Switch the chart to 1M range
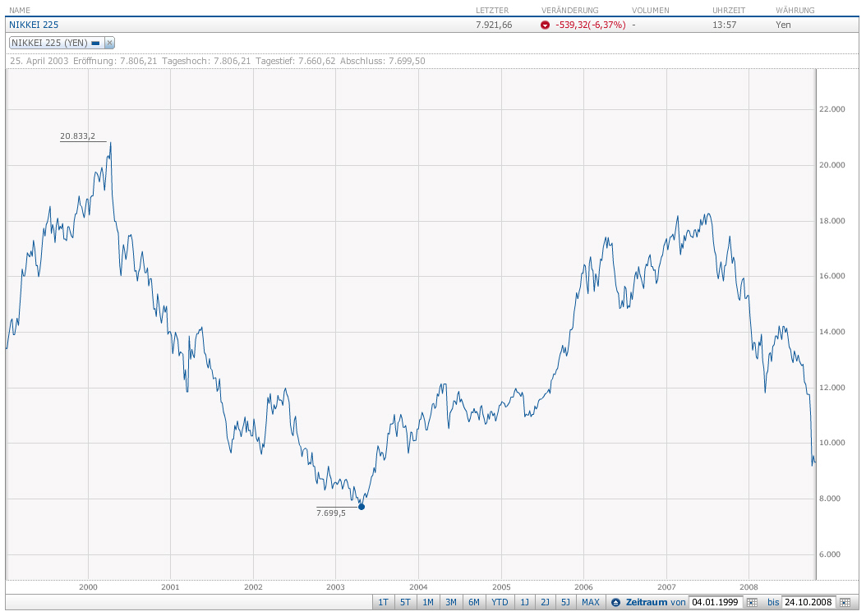This screenshot has height=616, width=866. [x=428, y=602]
